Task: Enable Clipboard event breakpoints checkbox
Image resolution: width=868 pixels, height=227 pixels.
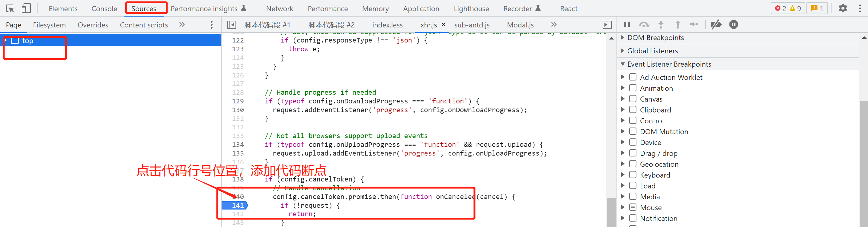Action: coord(633,110)
